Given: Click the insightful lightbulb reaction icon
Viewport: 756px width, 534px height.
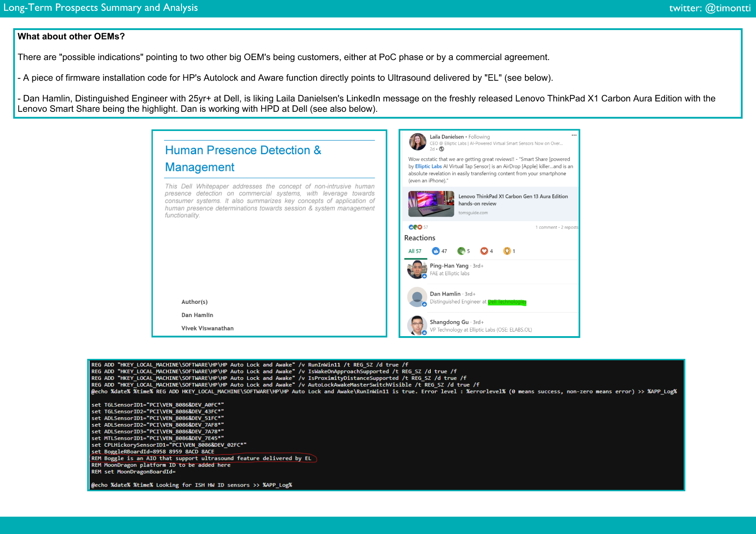Looking at the screenshot, I should pyautogui.click(x=507, y=251).
